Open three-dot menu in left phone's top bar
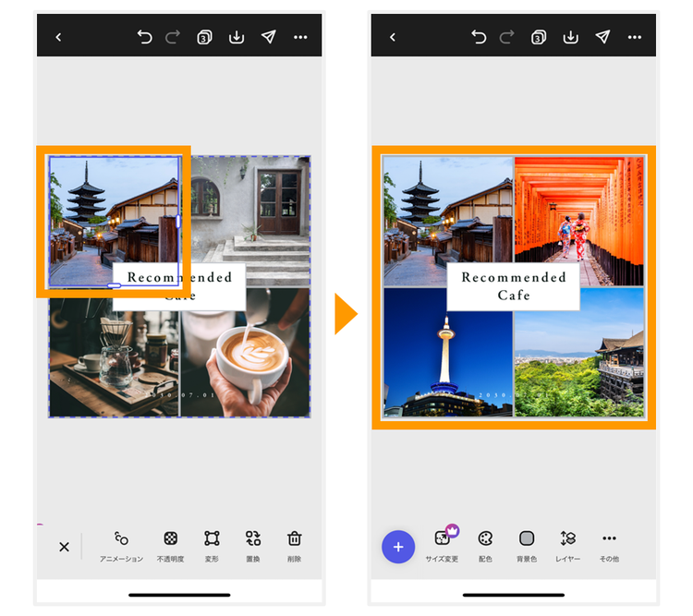The image size is (693, 616). click(x=300, y=37)
